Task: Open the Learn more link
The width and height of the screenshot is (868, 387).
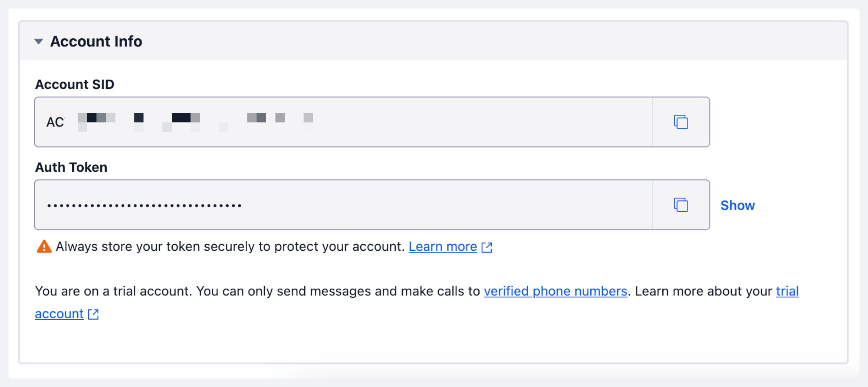Action: pyautogui.click(x=443, y=247)
